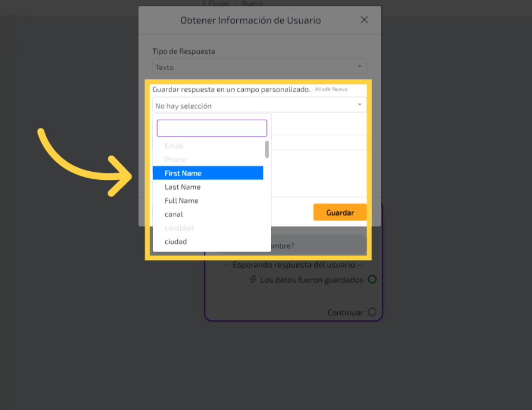Click the Nuevo breadcrumb item
The image size is (532, 410).
click(x=252, y=3)
